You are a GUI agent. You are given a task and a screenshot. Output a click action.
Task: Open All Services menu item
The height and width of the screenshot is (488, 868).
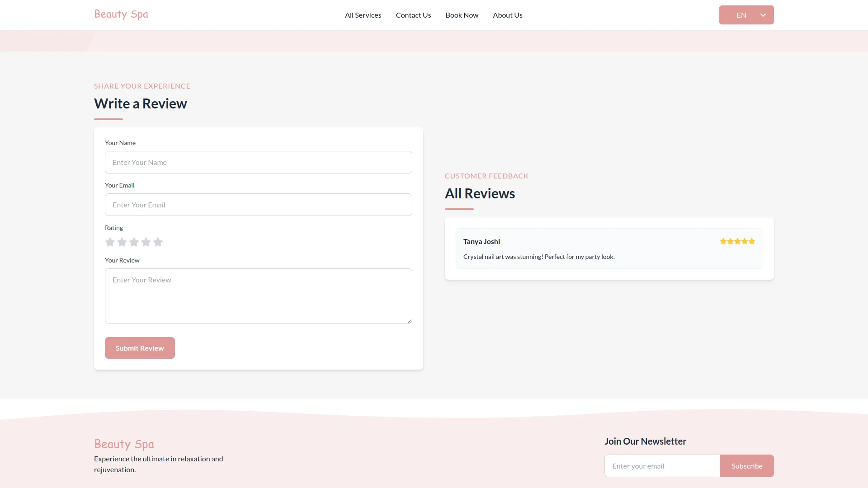pos(363,15)
